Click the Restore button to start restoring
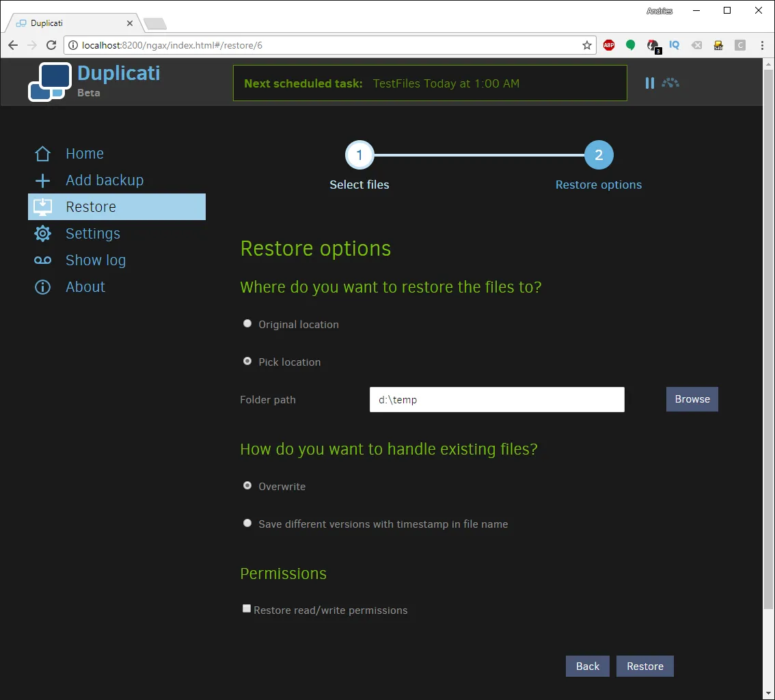This screenshot has height=700, width=775. (x=645, y=667)
